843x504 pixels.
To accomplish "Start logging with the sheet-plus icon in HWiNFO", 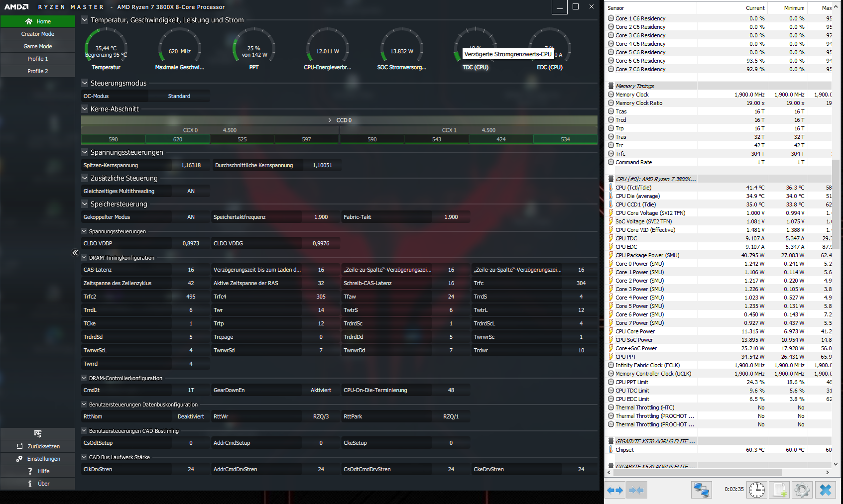I will click(779, 490).
